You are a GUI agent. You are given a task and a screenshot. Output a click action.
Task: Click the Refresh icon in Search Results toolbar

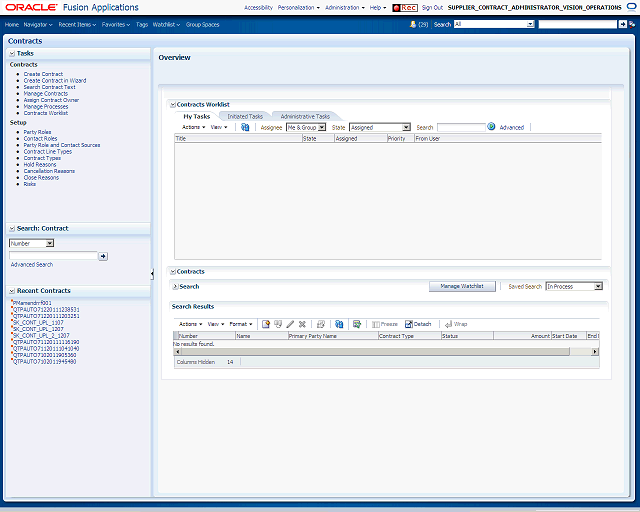point(339,324)
